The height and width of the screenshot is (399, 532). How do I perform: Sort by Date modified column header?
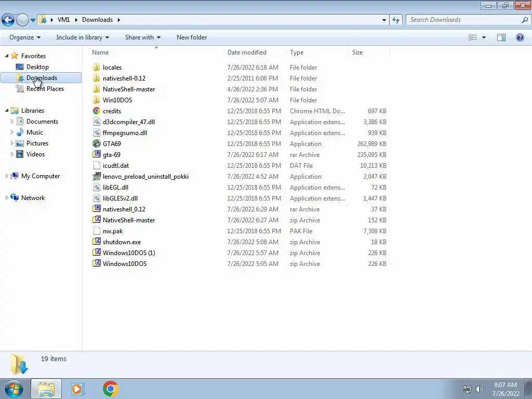(x=255, y=52)
